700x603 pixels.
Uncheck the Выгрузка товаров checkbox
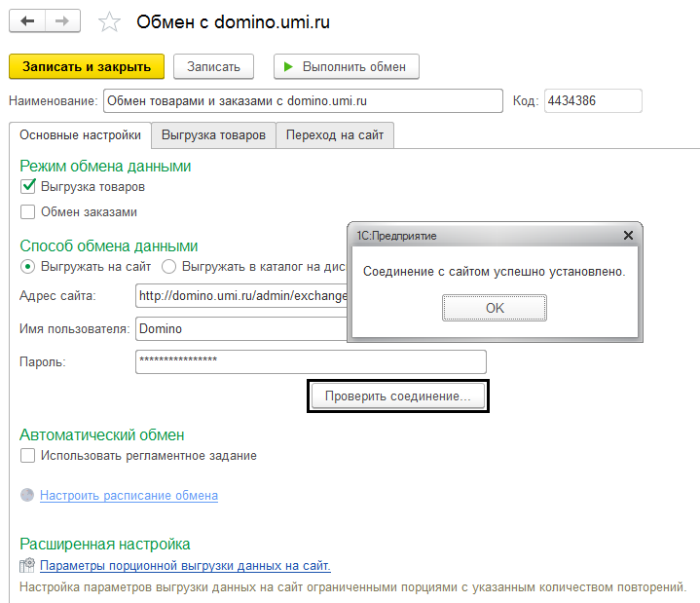point(28,186)
